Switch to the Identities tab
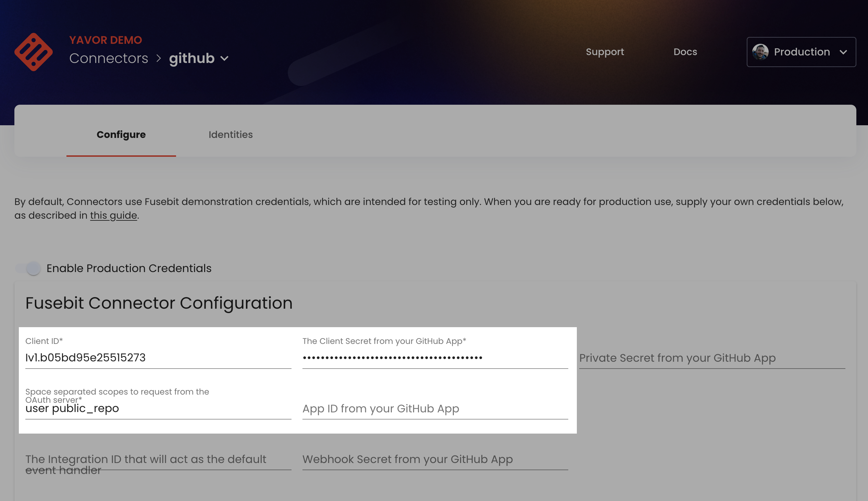868x501 pixels. click(231, 134)
